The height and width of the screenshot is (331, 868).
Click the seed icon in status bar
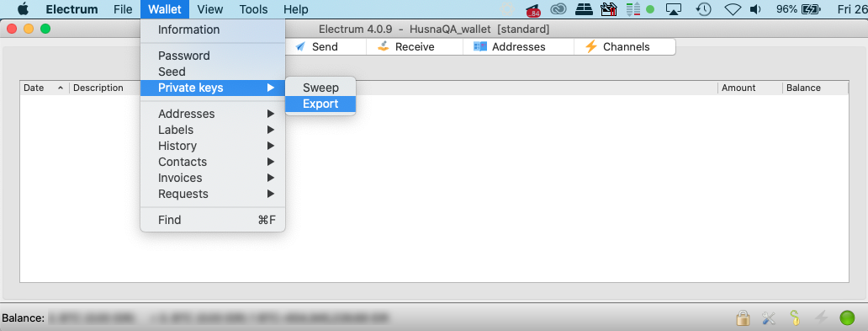click(795, 318)
